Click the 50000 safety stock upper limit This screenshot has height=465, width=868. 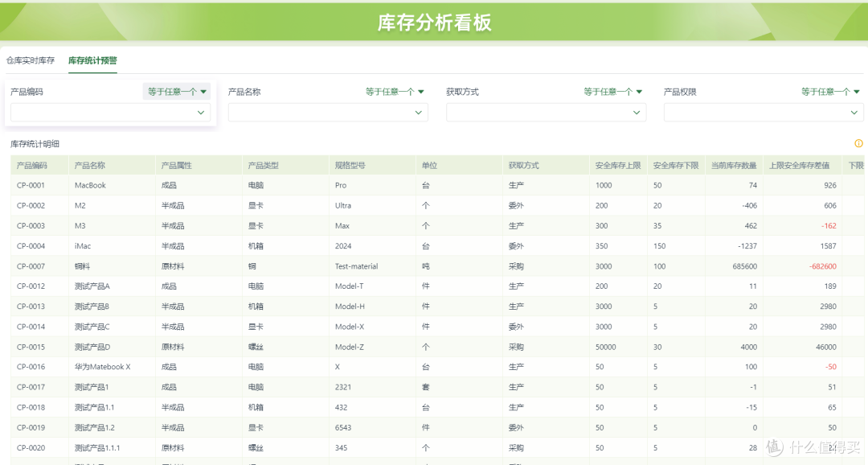click(x=606, y=347)
